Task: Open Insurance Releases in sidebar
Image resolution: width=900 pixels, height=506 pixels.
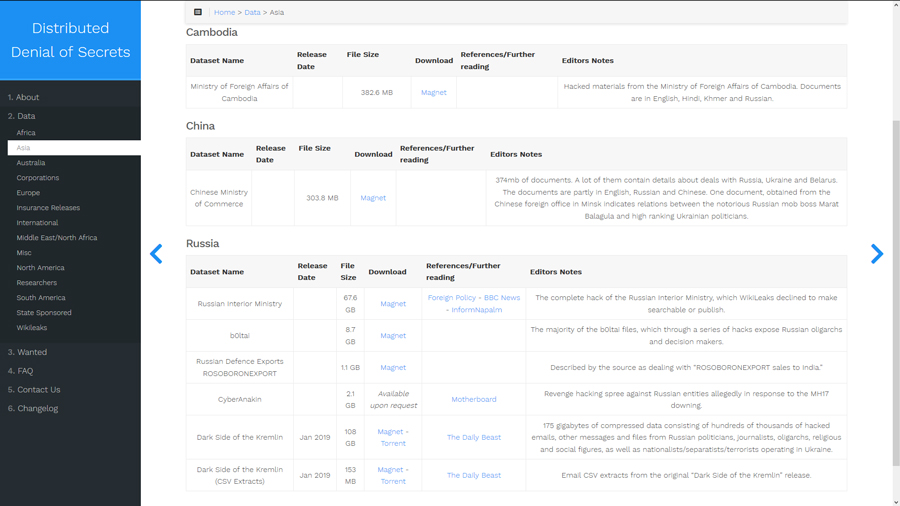Action: [48, 208]
